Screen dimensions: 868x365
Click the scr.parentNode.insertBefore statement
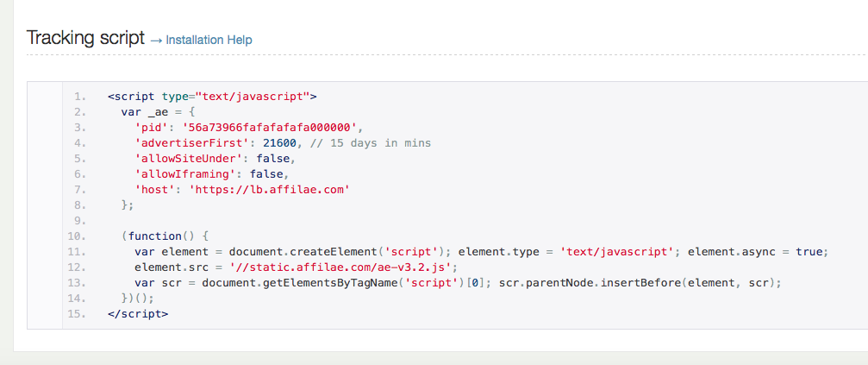(x=638, y=283)
